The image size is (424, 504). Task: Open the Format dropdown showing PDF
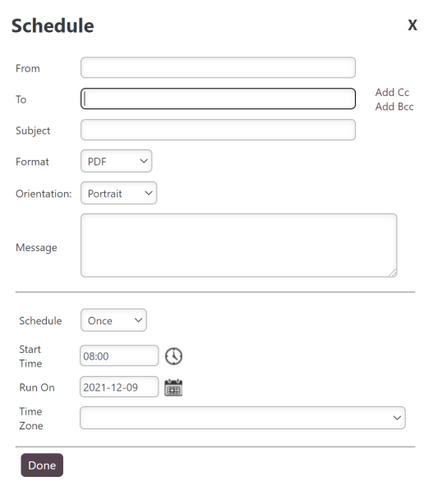point(116,161)
